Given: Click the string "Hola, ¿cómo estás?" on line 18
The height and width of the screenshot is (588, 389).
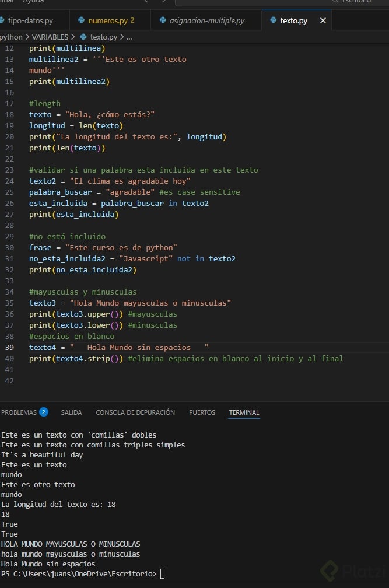Looking at the screenshot, I should pos(110,115).
